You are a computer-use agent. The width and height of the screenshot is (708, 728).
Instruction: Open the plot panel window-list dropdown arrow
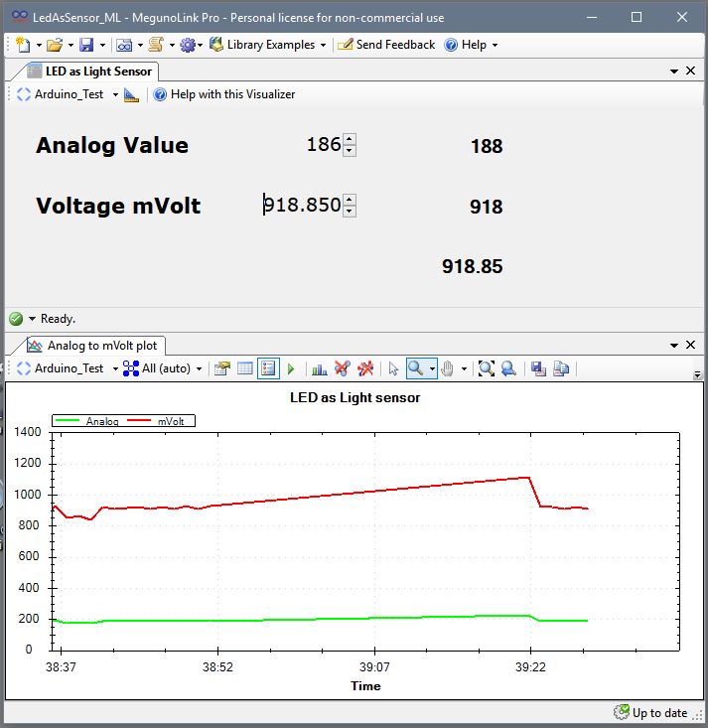pos(674,346)
